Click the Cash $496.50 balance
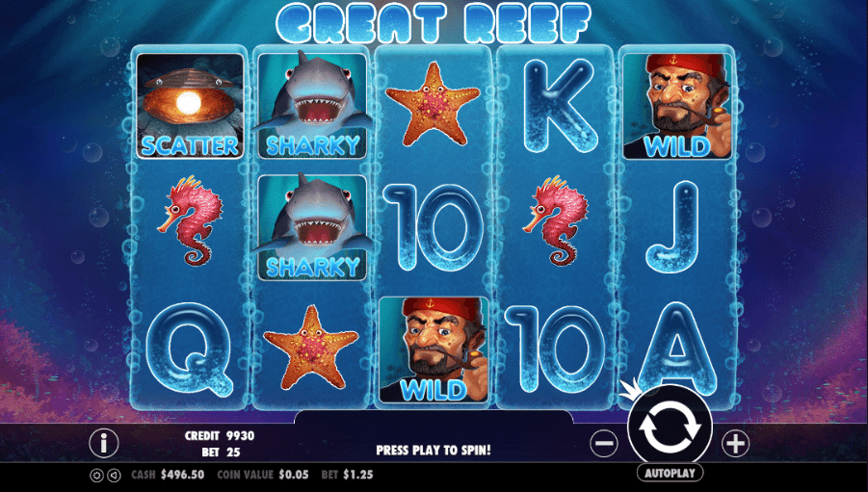Screen dimensions: 868x492 point(168,475)
